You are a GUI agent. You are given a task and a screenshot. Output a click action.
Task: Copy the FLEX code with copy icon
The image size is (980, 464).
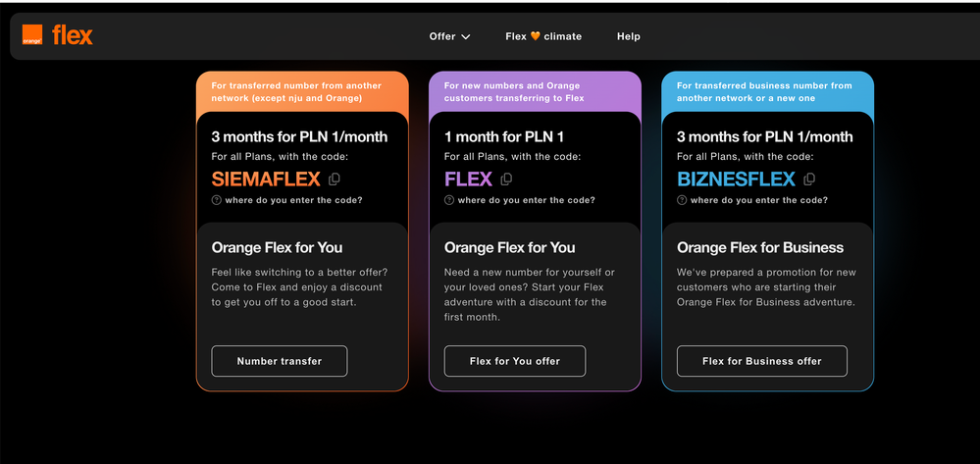pyautogui.click(x=506, y=180)
